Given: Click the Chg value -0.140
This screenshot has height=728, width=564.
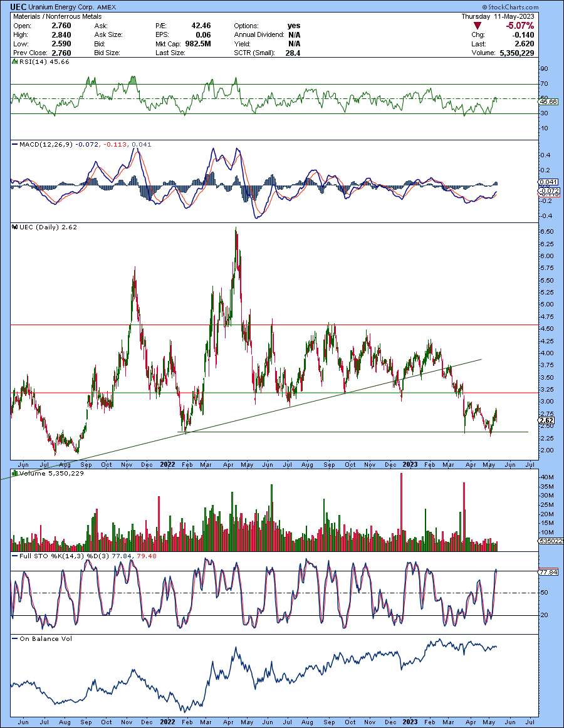Looking at the screenshot, I should click(x=523, y=35).
